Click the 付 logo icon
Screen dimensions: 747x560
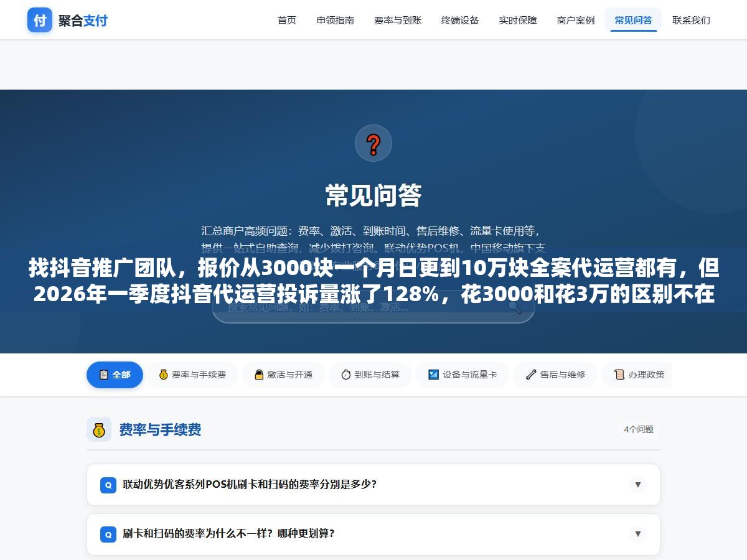(40, 20)
